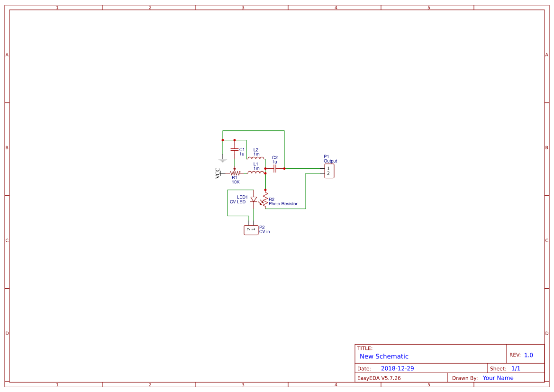
Task: Click the junction dot between L1 and C2
Action: click(x=265, y=168)
